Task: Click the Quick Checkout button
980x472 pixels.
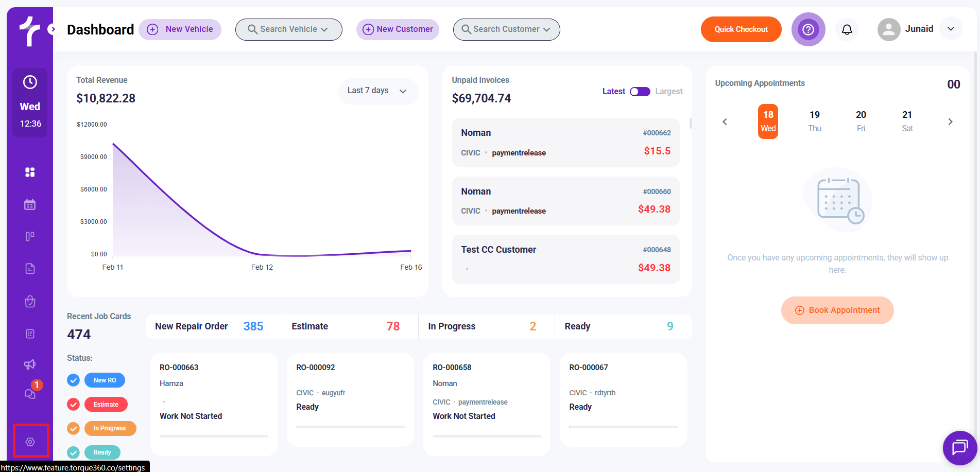Action: tap(741, 29)
